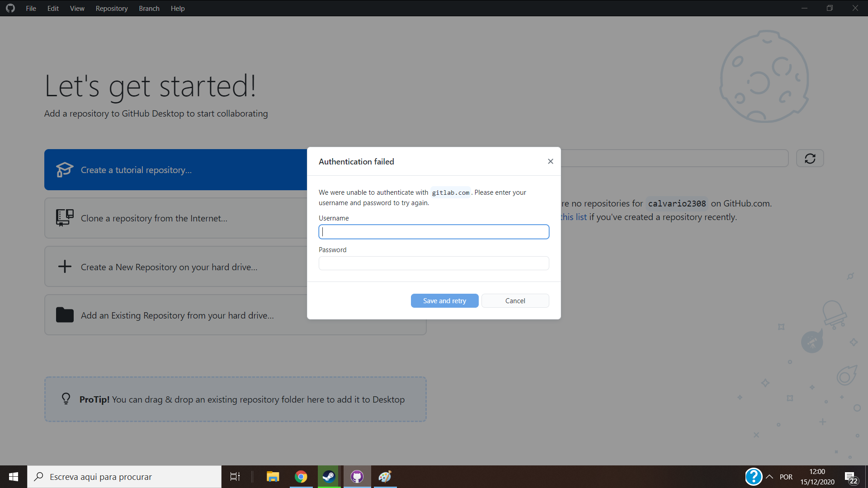Open the File menu
The height and width of the screenshot is (488, 868).
pos(31,8)
